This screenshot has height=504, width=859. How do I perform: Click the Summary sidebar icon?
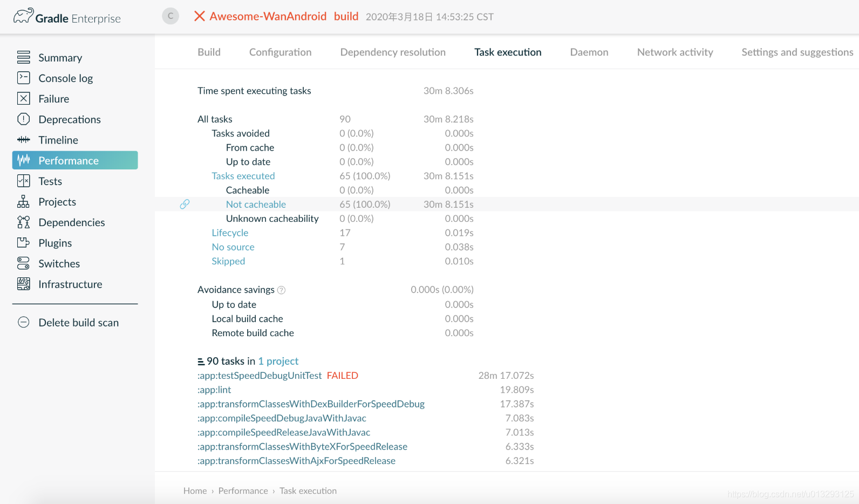point(24,57)
